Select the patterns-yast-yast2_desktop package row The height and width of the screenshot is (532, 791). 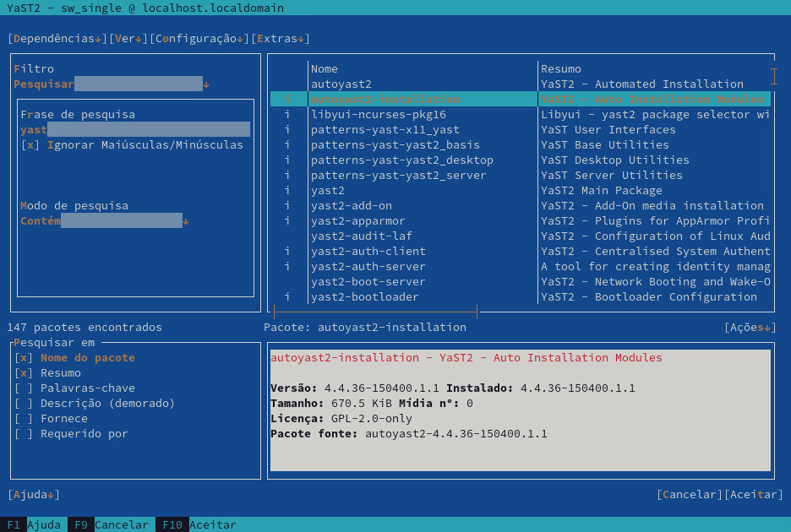pos(520,160)
